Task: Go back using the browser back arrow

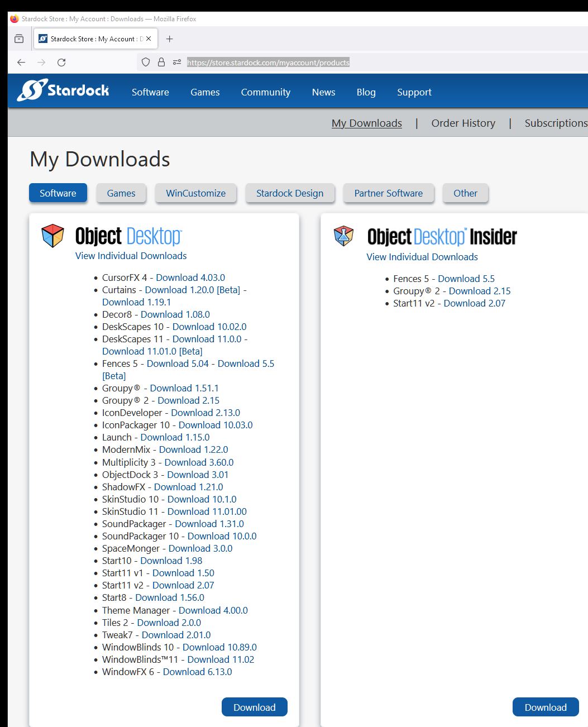Action: tap(21, 63)
